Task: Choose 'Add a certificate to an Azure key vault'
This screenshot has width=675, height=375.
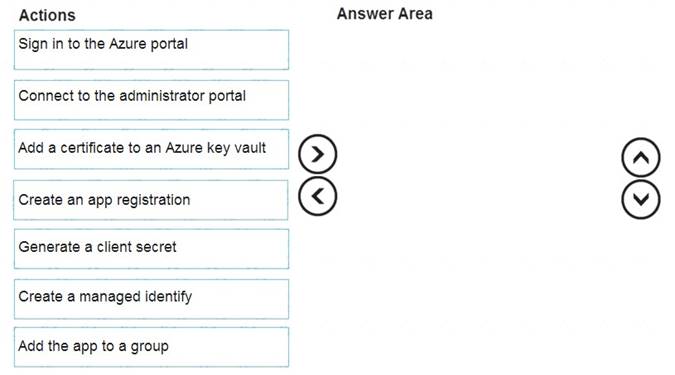Action: tap(151, 149)
